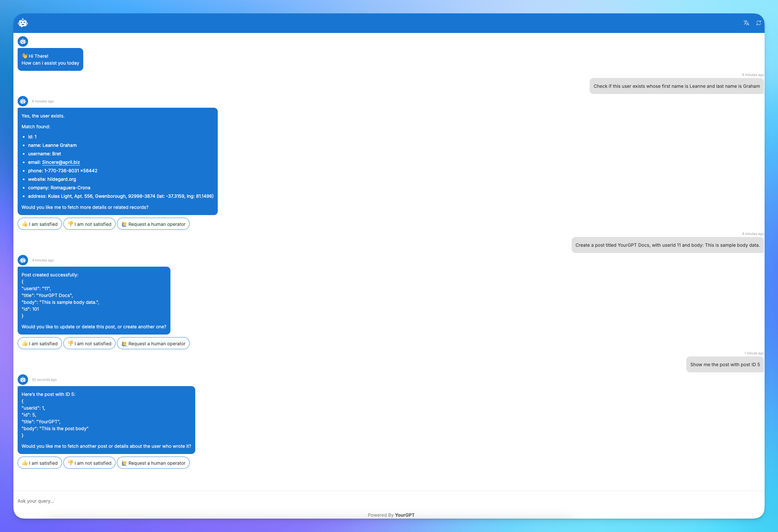Click bot avatar beside '50 seconds ago'
778x532 pixels.
(x=23, y=380)
